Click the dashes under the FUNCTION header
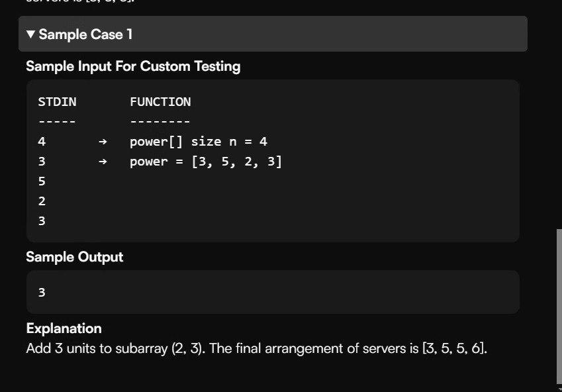The width and height of the screenshot is (562, 392). (160, 122)
